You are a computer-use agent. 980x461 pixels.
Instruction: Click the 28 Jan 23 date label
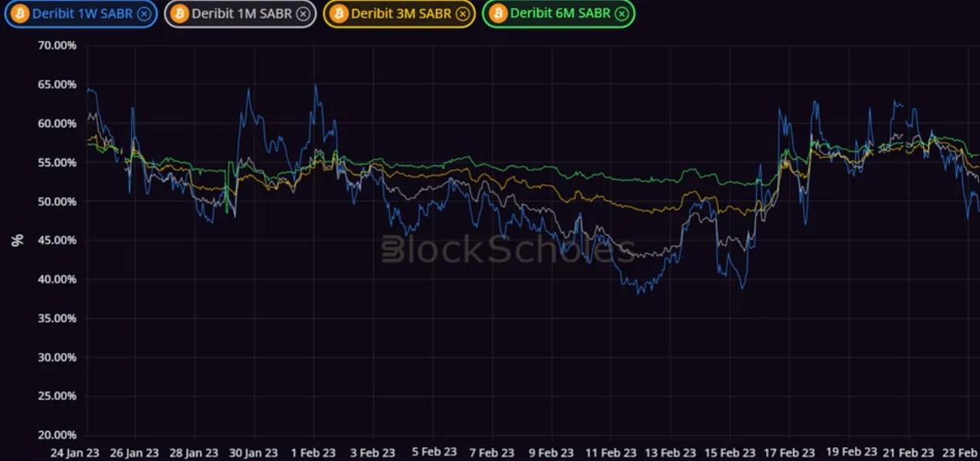pyautogui.click(x=194, y=453)
